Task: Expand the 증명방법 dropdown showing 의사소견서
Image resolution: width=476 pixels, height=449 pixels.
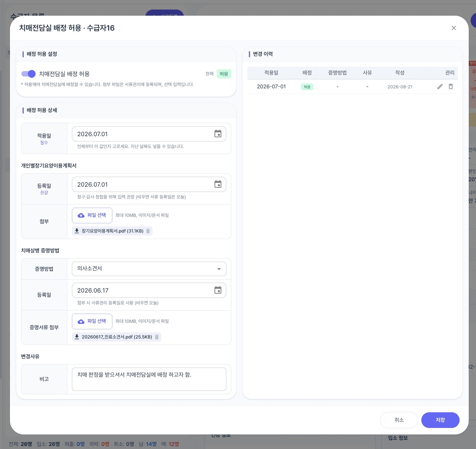Action: pos(149,269)
